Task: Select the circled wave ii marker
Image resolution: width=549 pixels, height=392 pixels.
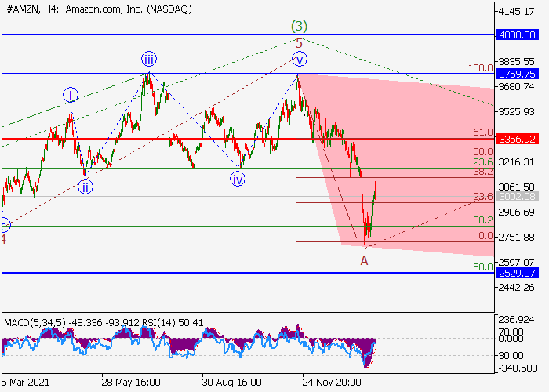Action: click(85, 187)
